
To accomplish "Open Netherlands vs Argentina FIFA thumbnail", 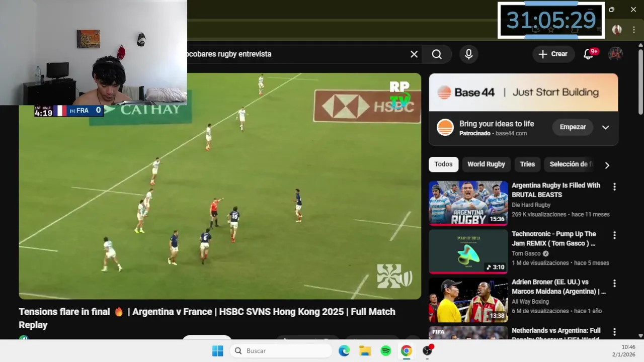I will pyautogui.click(x=468, y=333).
